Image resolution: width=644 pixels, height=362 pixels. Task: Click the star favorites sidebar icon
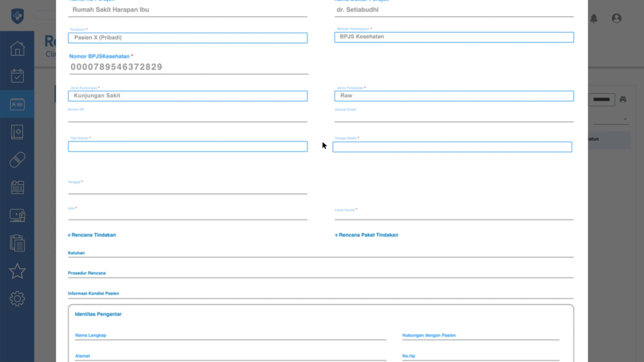point(17,271)
